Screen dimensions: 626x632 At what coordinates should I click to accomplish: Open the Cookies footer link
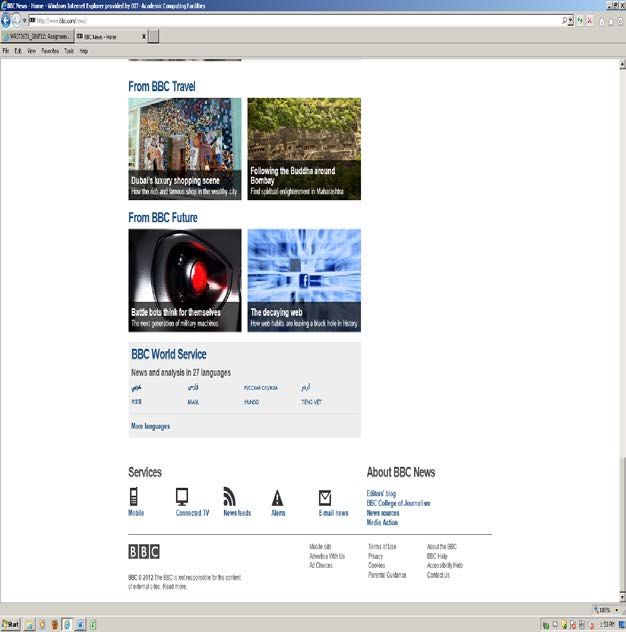point(376,565)
